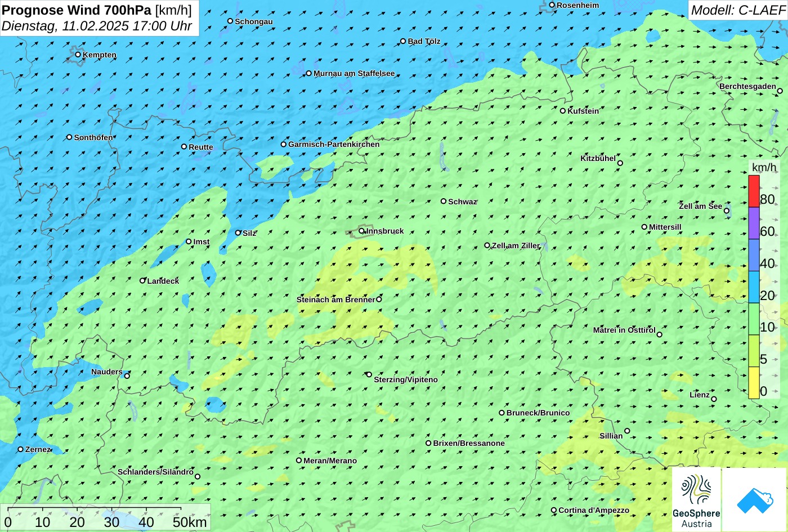Click the Imst location marker

(189, 242)
